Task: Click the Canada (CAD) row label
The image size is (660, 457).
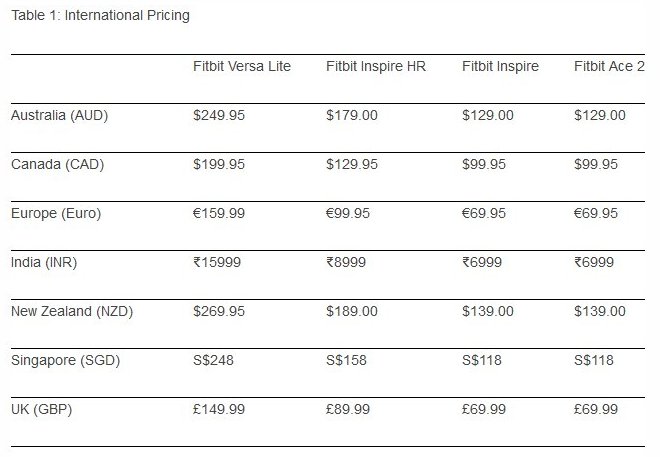Action: 57,164
